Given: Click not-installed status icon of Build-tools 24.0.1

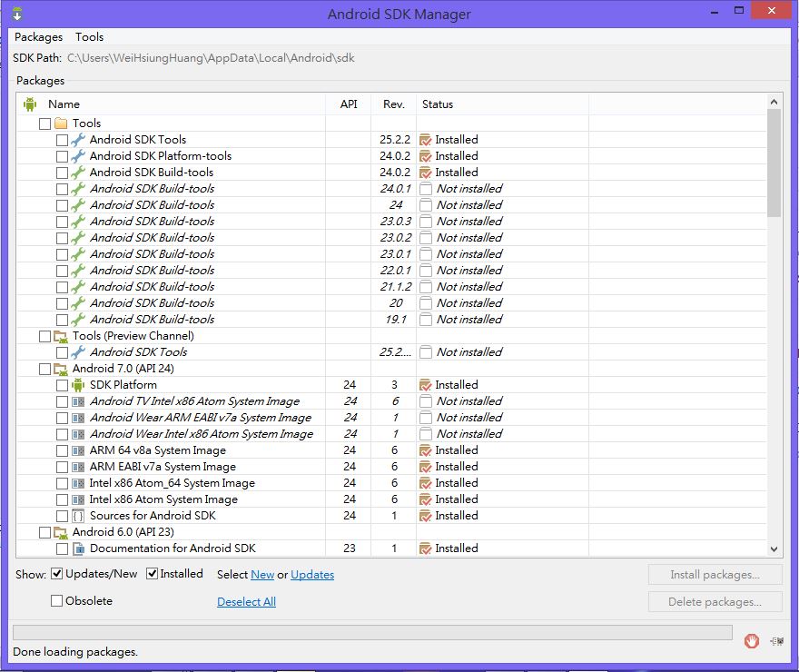Looking at the screenshot, I should pyautogui.click(x=426, y=189).
